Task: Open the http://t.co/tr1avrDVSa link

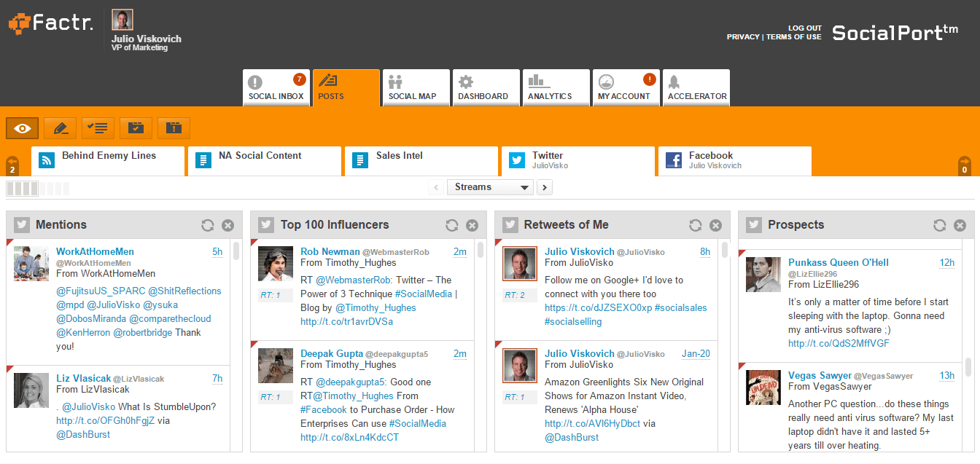Action: [346, 321]
